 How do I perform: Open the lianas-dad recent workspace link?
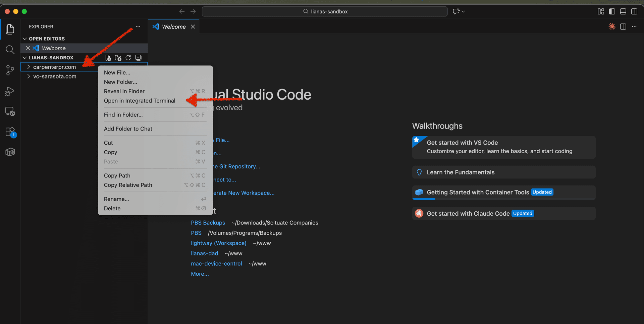pyautogui.click(x=204, y=253)
